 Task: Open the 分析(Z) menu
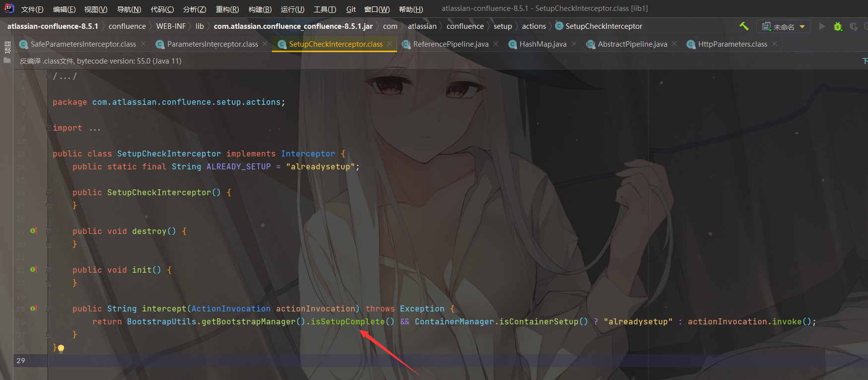pos(195,9)
